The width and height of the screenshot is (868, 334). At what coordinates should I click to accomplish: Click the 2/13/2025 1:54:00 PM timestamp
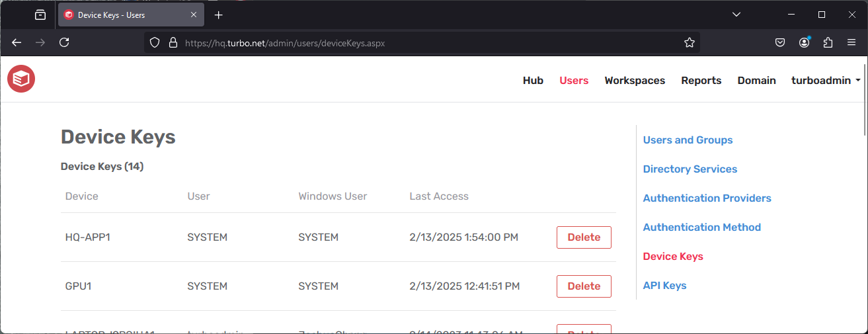pos(464,237)
